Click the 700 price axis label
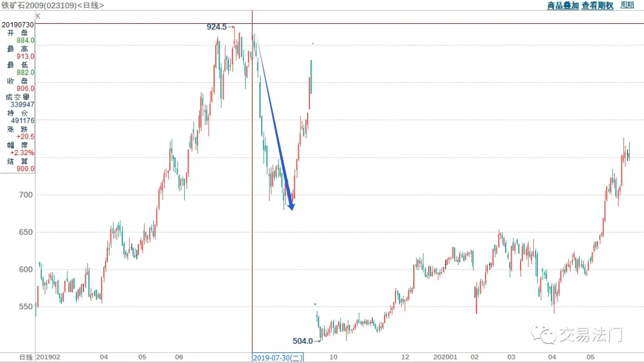Screen dimensions: 644x363 (x=26, y=195)
